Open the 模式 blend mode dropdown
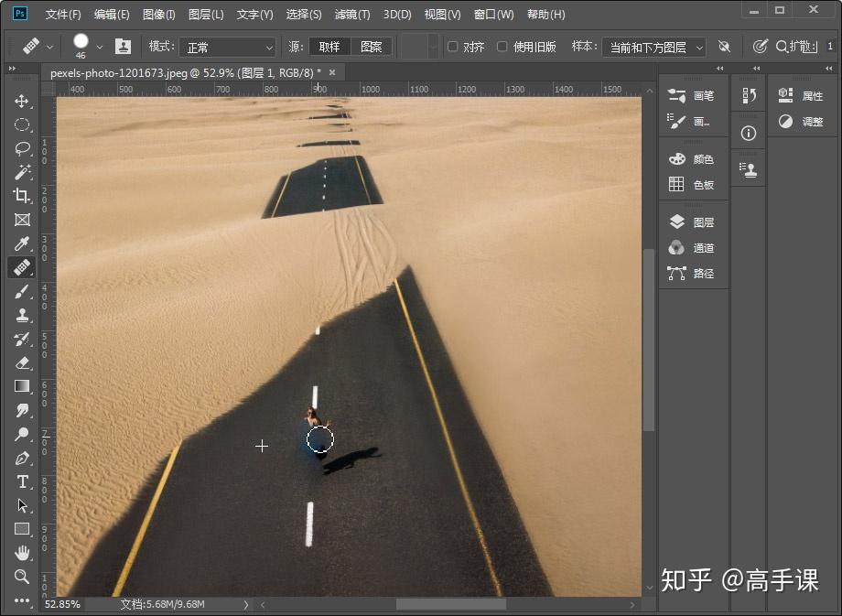Viewport: 842px width, 616px height. coord(228,48)
